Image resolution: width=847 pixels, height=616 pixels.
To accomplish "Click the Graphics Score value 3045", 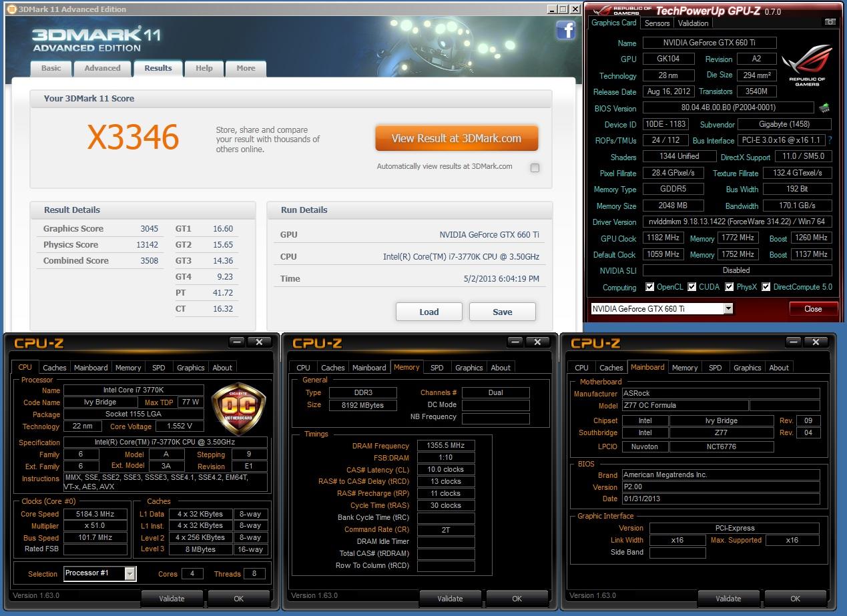I will (x=150, y=228).
